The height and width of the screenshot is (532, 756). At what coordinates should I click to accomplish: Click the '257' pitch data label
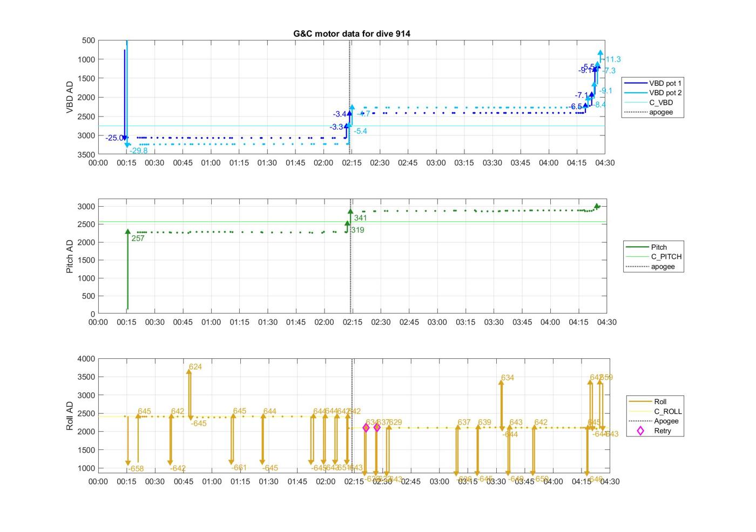click(x=138, y=238)
